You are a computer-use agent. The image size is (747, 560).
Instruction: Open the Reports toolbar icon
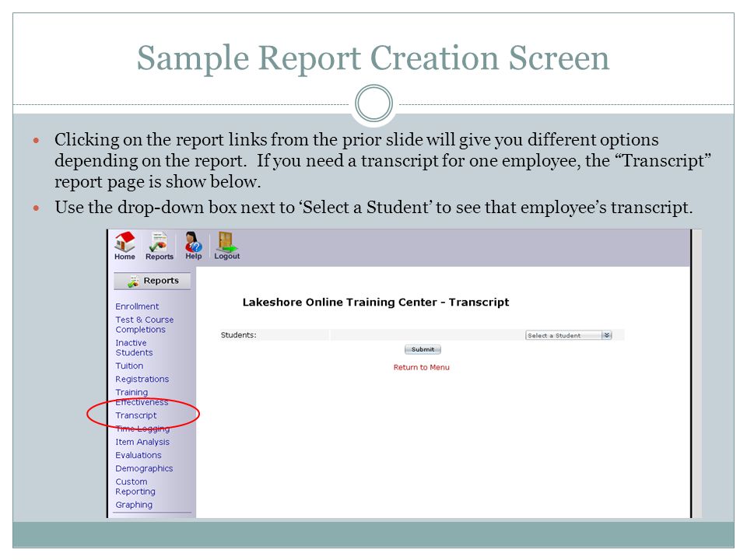coord(159,242)
